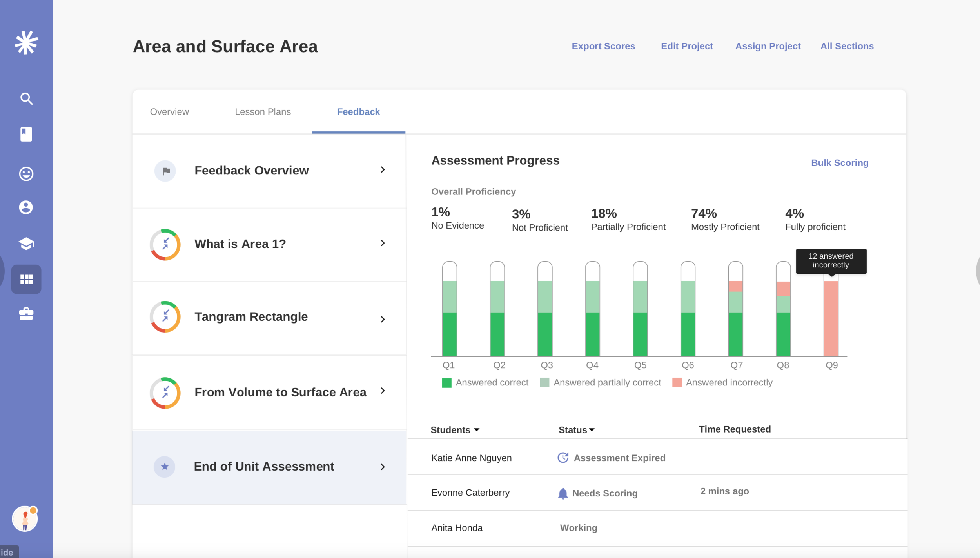This screenshot has height=558, width=980.
Task: Click the Bulk Scoring link
Action: coord(839,163)
